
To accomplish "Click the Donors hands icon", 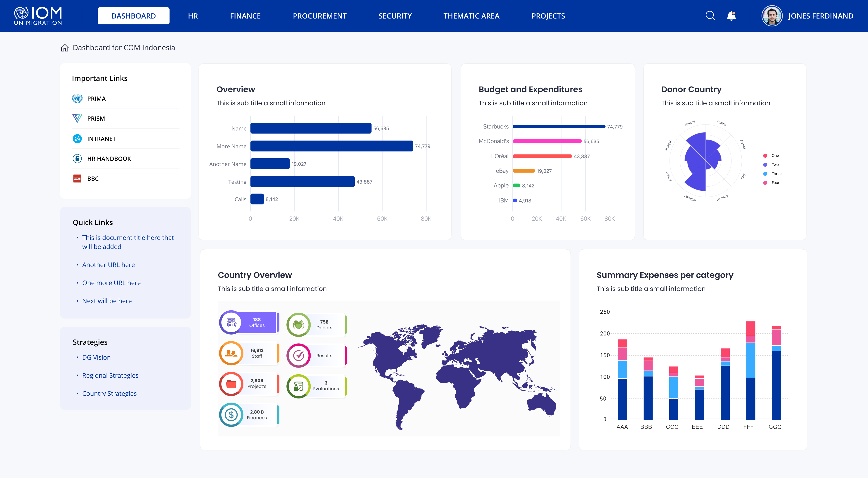I will tap(299, 325).
